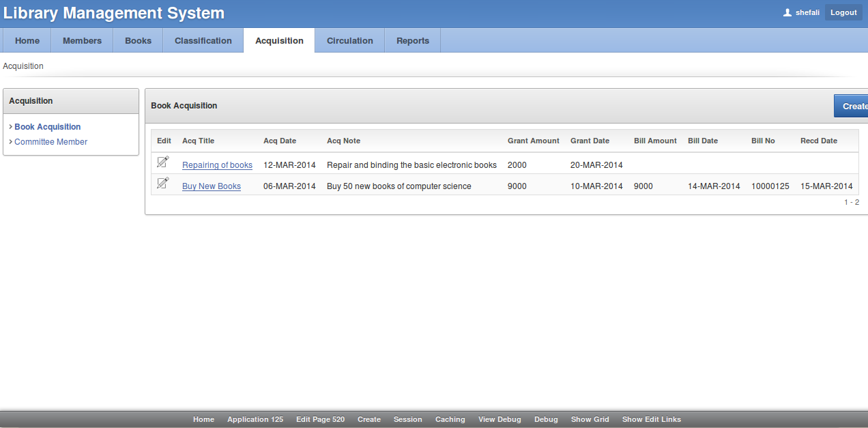Viewport: 868px width, 428px height.
Task: Click the user icon beside shefali
Action: (787, 12)
